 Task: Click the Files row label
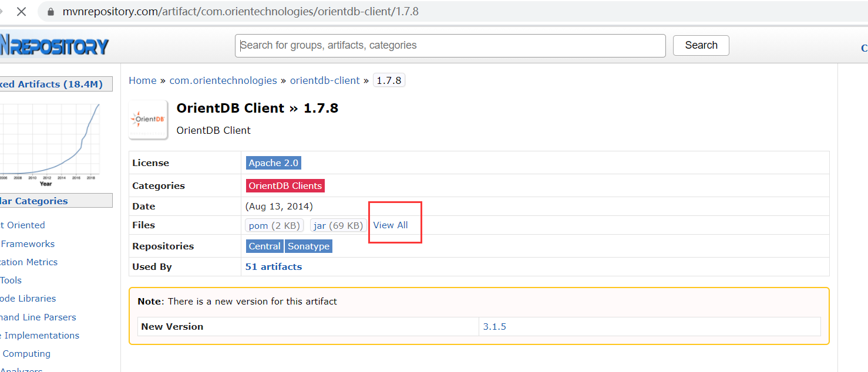144,225
